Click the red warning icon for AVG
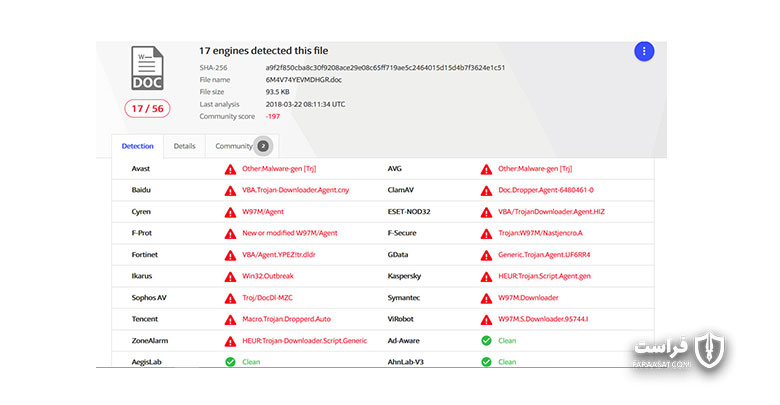Viewport: 780px width, 405px height. coord(486,170)
